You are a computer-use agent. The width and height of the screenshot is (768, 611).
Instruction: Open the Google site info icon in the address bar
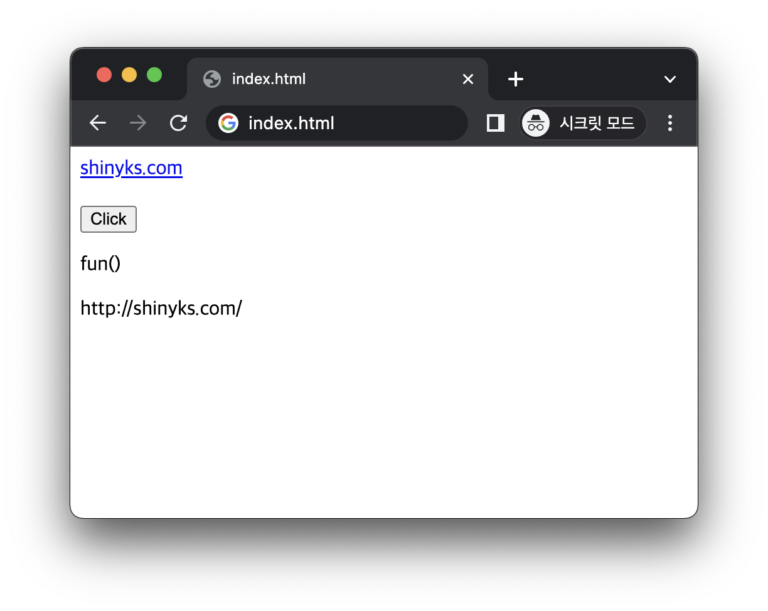tap(228, 123)
